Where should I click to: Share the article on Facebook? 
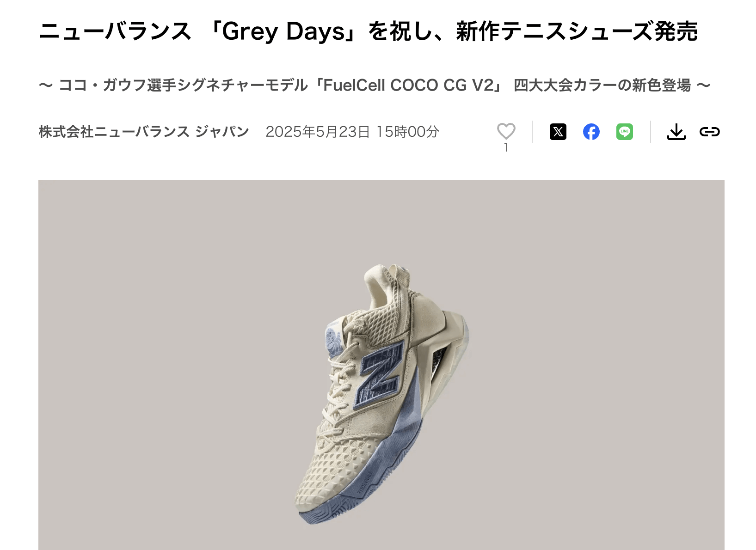point(591,132)
